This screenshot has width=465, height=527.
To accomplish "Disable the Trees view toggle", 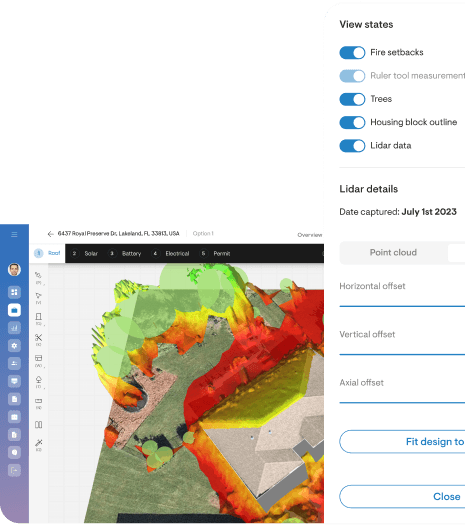I will coord(352,99).
